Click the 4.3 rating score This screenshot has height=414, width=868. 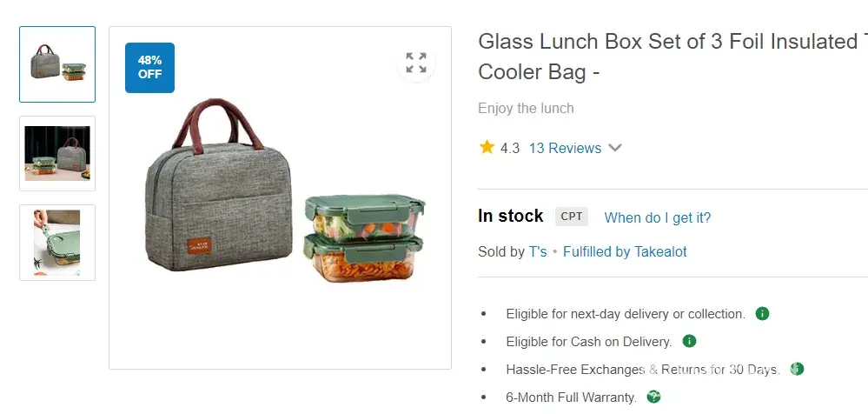510,148
